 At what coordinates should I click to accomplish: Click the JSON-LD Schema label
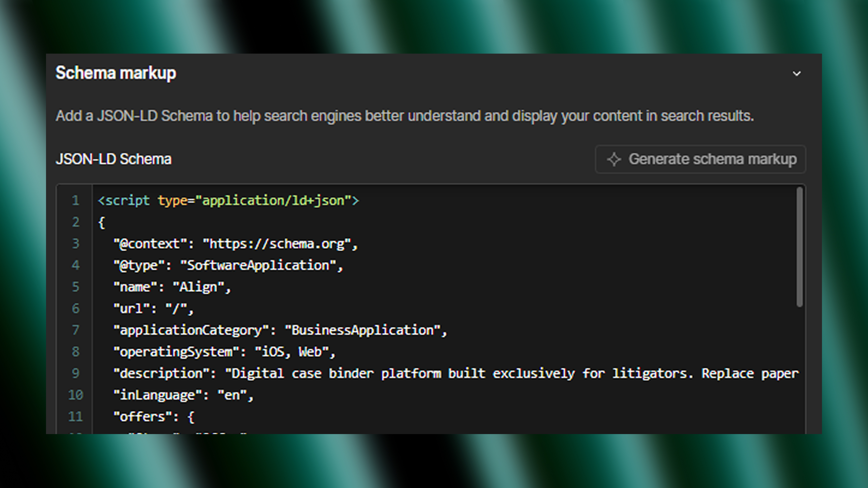tap(114, 159)
